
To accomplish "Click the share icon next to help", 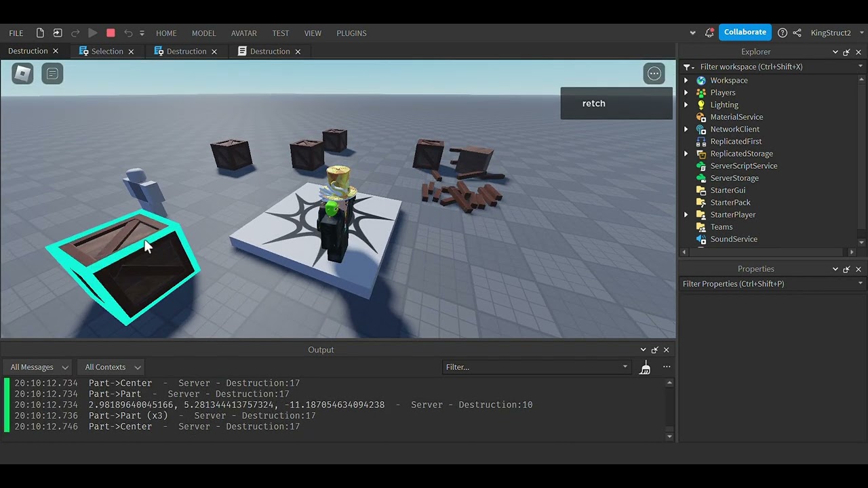I will (x=797, y=33).
